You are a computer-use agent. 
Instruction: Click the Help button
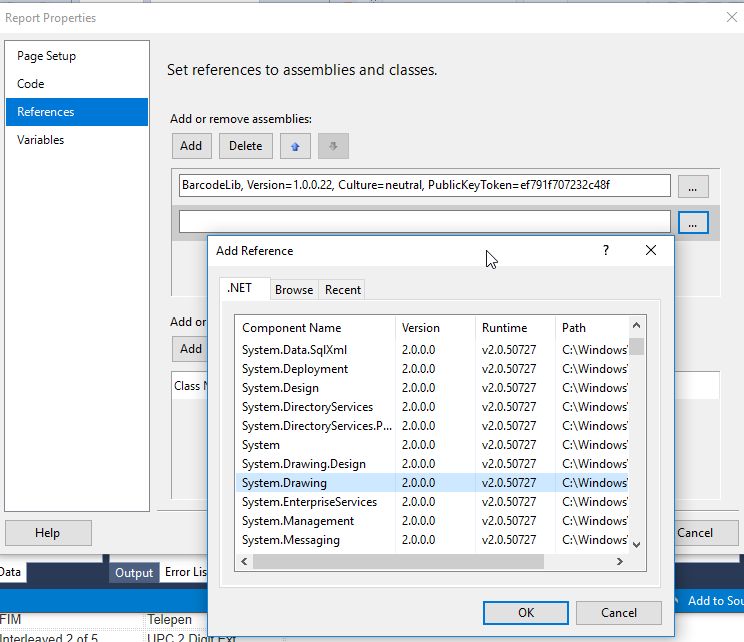(48, 533)
